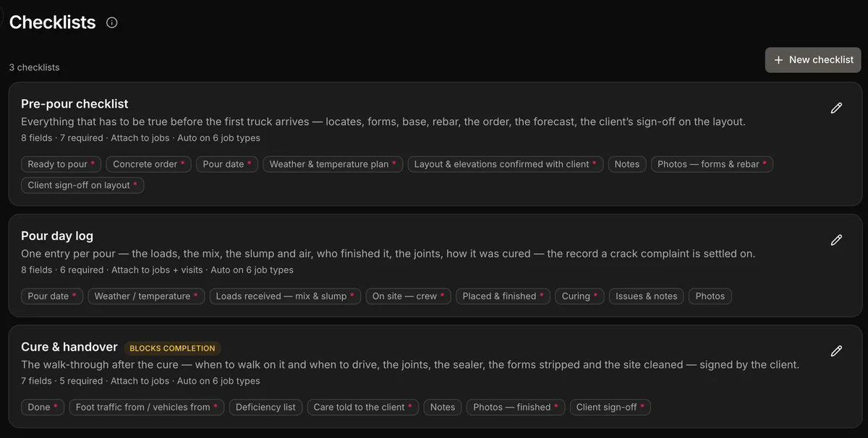The width and height of the screenshot is (868, 438).
Task: Select Loads received — mix & slump chip
Action: [286, 296]
